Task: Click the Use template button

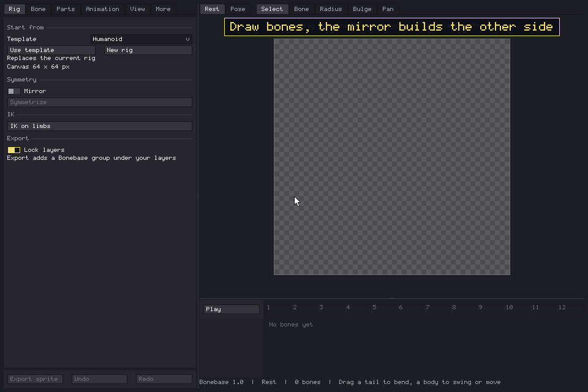Action: click(x=51, y=50)
